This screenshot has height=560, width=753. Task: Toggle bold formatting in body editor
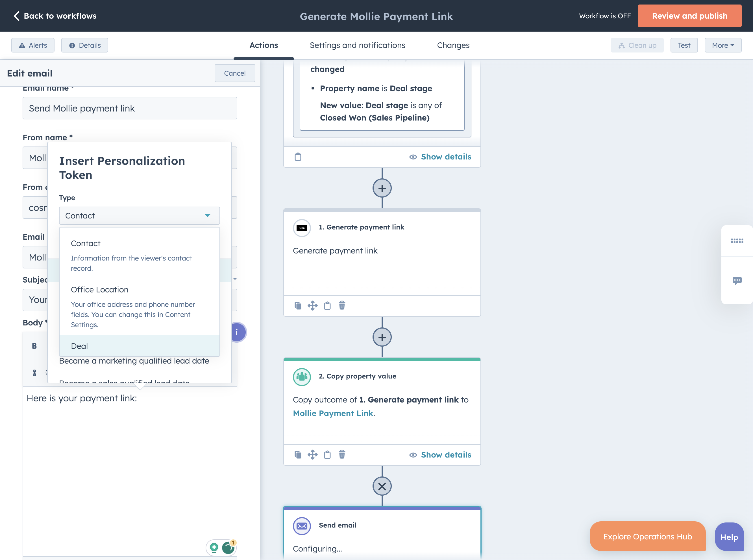(x=34, y=346)
